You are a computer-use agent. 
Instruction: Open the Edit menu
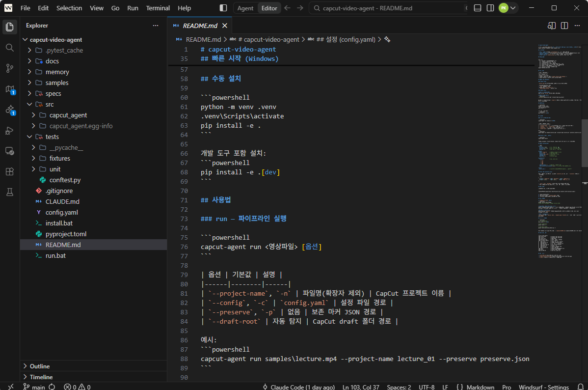pyautogui.click(x=43, y=8)
